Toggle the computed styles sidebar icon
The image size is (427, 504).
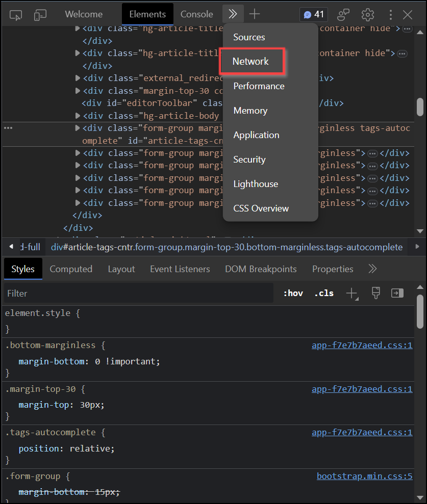[x=397, y=293]
